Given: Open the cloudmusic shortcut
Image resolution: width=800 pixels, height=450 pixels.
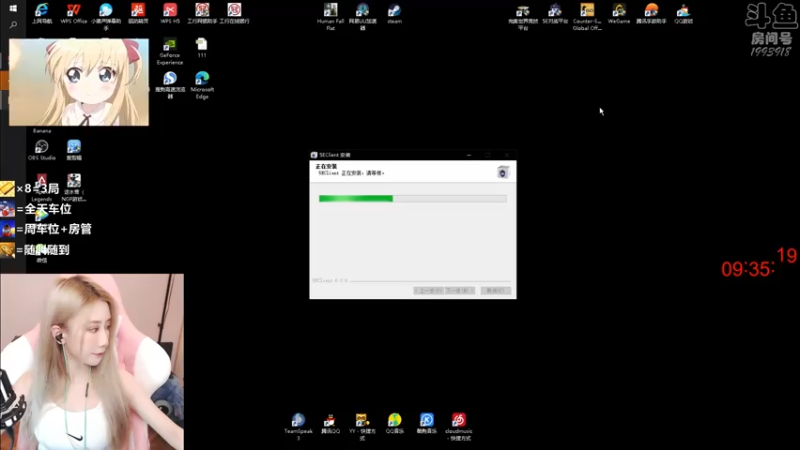Looking at the screenshot, I should tap(459, 427).
